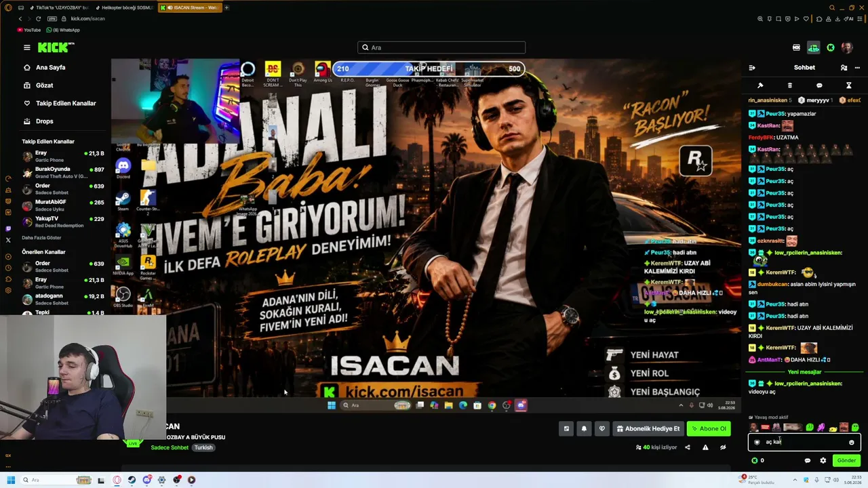Click the Abone Ol subscribe button
Screen dimensions: 868x488
709,428
